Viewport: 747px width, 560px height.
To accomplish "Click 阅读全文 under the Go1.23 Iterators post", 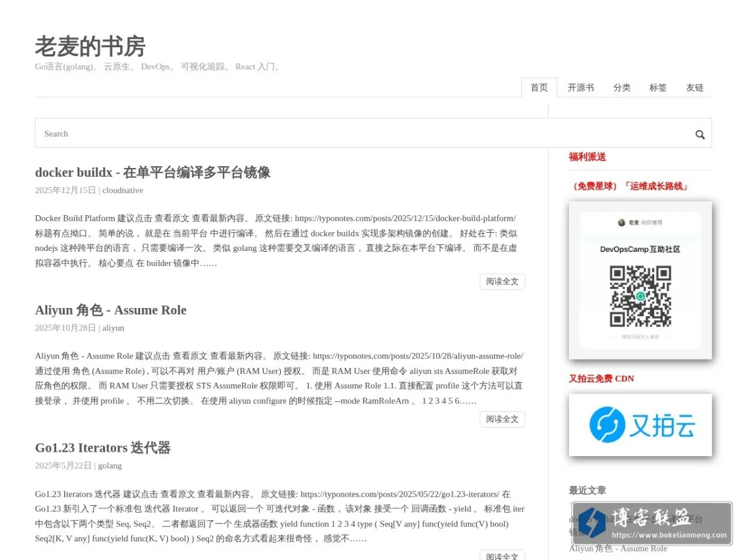I will [x=502, y=555].
